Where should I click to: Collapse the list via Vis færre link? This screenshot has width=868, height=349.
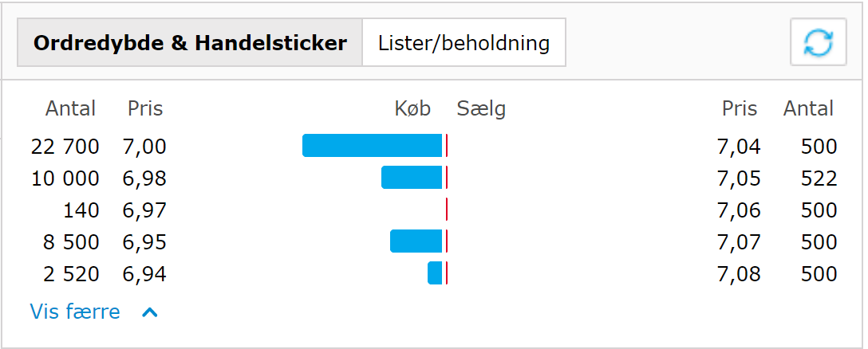tap(75, 312)
